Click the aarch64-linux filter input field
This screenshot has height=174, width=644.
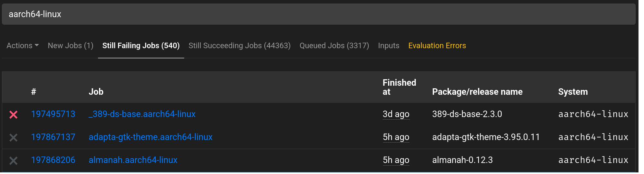click(x=319, y=14)
